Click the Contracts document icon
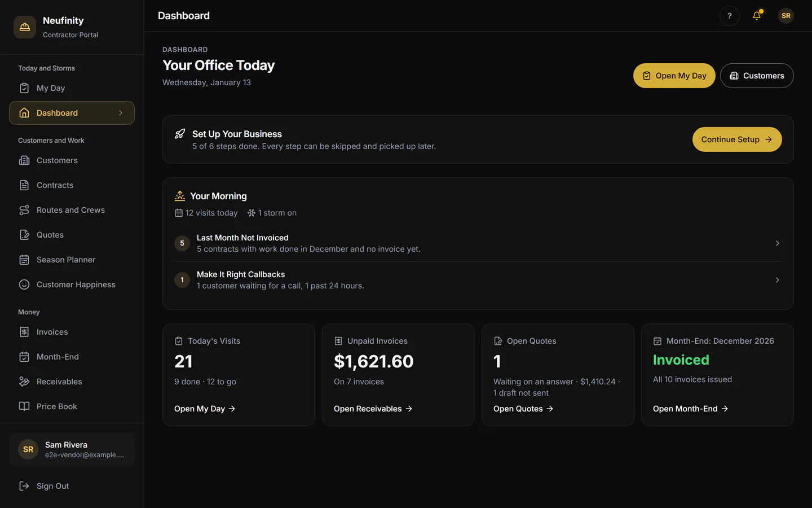 click(24, 185)
